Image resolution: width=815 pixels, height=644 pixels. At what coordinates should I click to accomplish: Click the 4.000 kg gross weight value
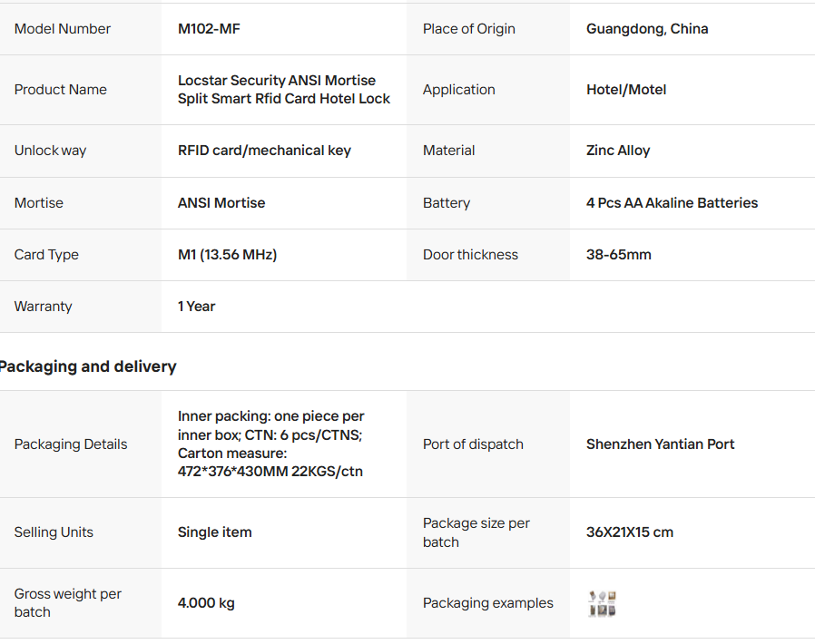pos(206,603)
